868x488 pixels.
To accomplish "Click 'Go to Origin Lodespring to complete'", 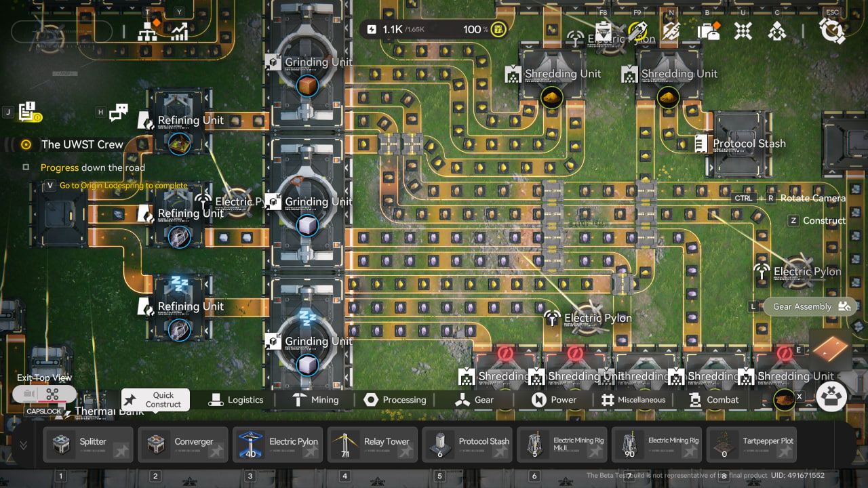I will point(123,186).
